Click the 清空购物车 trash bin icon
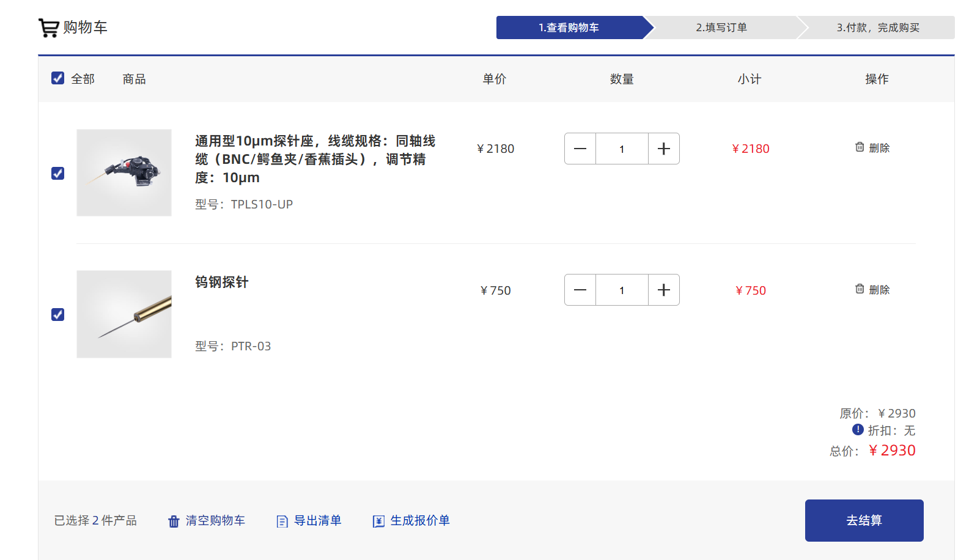 coord(174,521)
